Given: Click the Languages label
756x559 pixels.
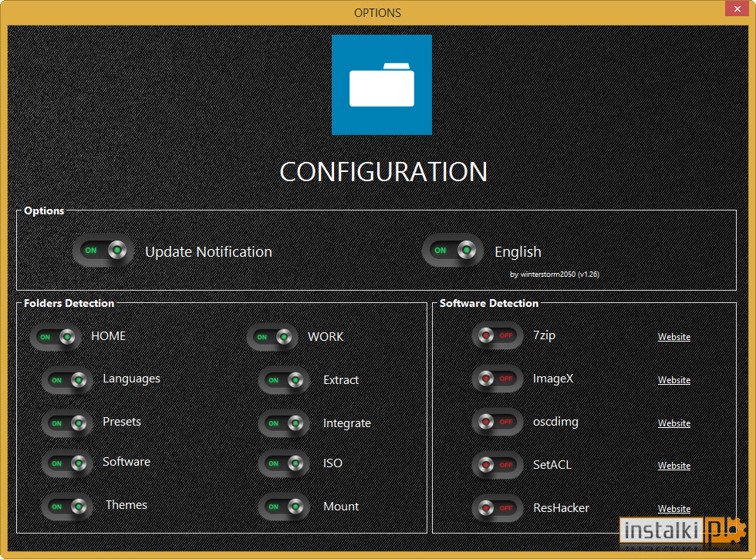Looking at the screenshot, I should [131, 379].
